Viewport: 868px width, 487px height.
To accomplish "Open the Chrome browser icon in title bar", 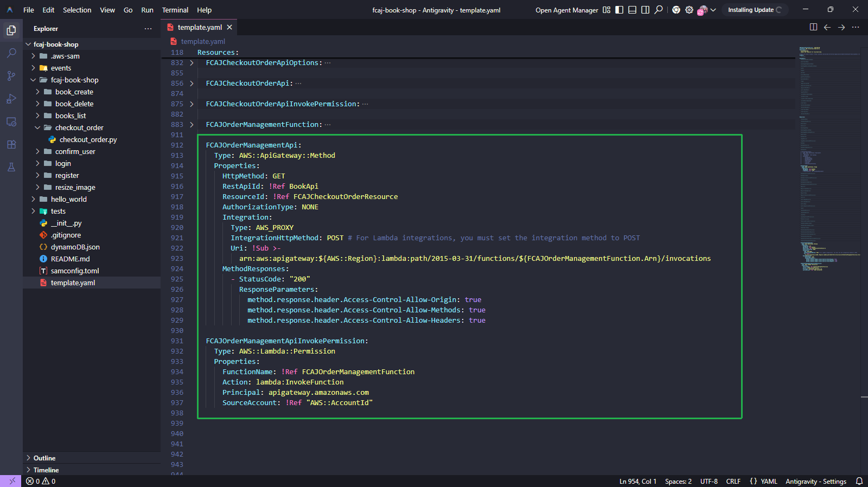I will click(x=676, y=10).
